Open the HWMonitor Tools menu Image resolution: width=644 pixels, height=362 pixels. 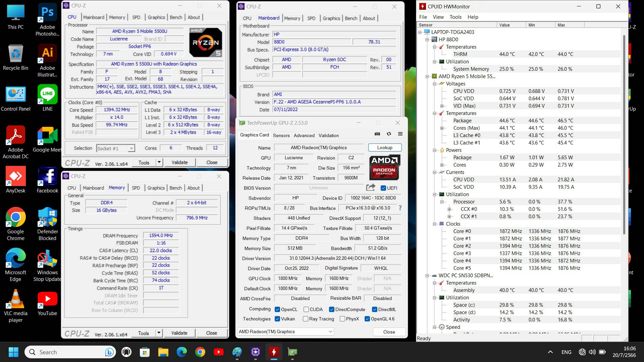[x=455, y=17]
